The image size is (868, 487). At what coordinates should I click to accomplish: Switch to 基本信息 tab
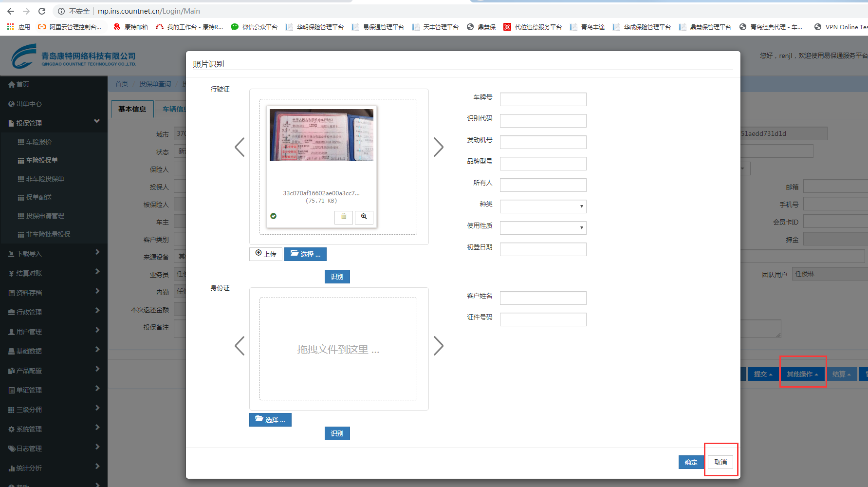pyautogui.click(x=132, y=109)
